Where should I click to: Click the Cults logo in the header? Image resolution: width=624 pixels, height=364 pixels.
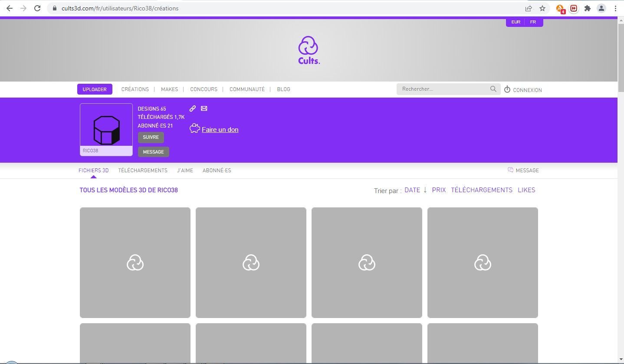pyautogui.click(x=309, y=50)
